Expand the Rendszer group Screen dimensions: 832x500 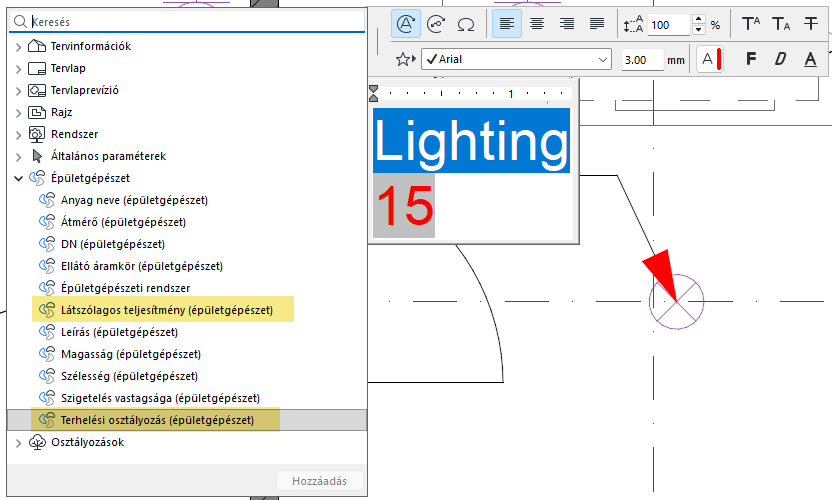point(19,135)
